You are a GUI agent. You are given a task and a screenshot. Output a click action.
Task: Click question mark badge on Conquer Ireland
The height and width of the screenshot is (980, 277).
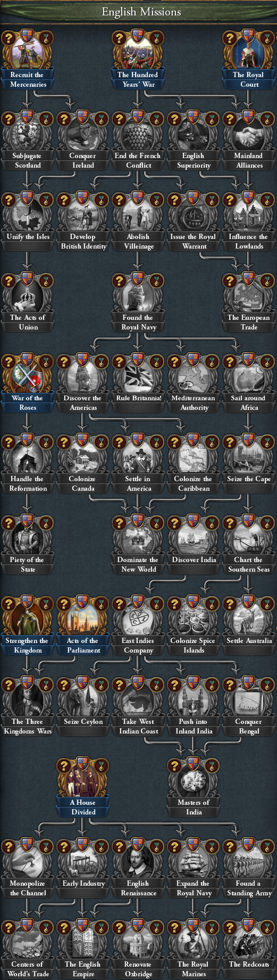[x=64, y=119]
